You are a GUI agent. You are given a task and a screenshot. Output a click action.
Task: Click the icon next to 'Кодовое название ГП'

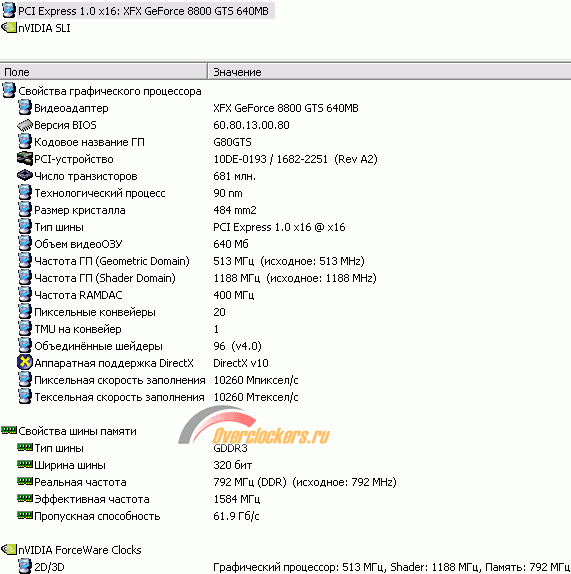coord(25,142)
